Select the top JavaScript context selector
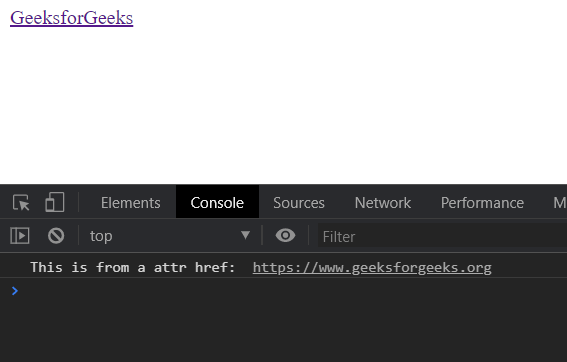Image resolution: width=567 pixels, height=362 pixels. tap(170, 236)
